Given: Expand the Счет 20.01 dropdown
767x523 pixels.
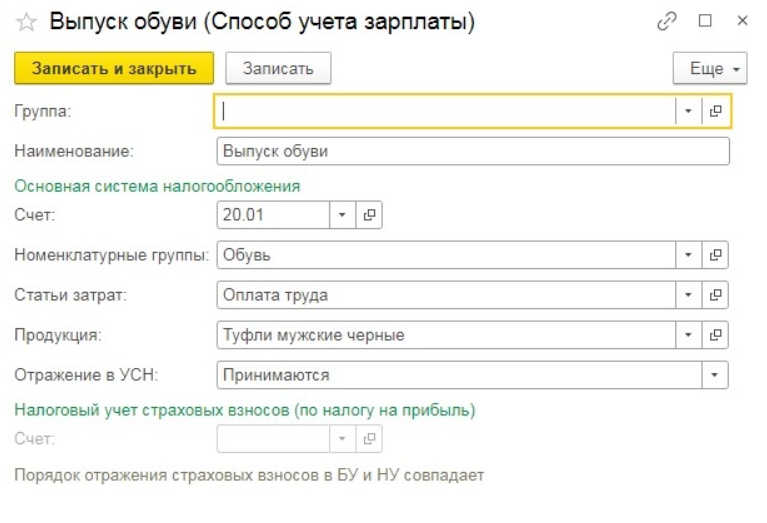Looking at the screenshot, I should (341, 215).
